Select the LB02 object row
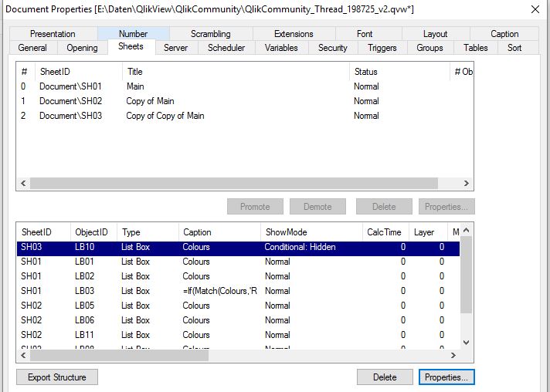This screenshot has height=392, width=550. [x=238, y=276]
